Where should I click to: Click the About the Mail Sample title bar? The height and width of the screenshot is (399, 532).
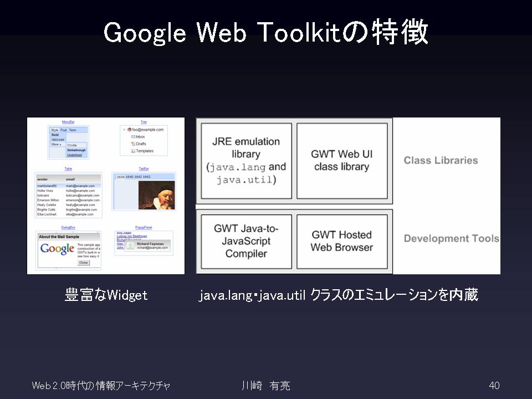(x=69, y=237)
